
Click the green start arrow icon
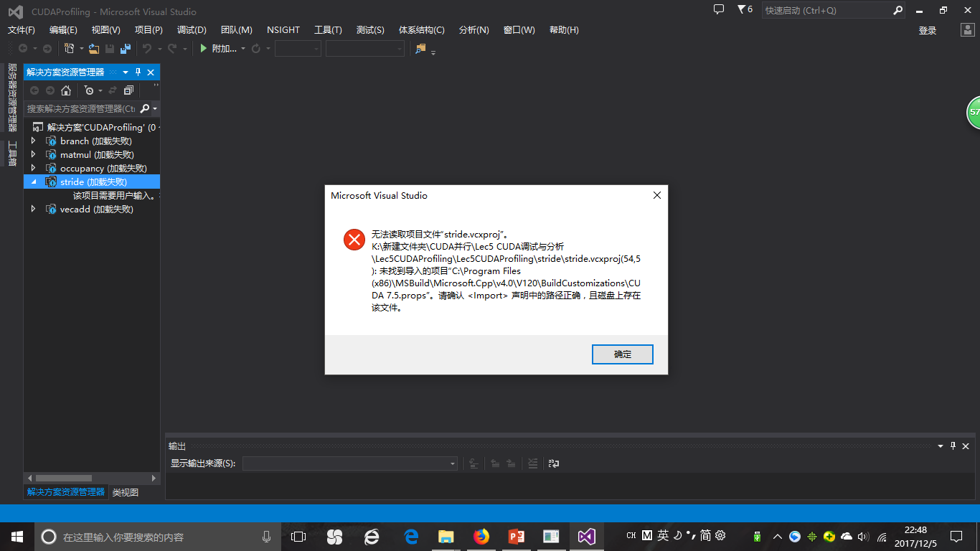click(x=204, y=48)
